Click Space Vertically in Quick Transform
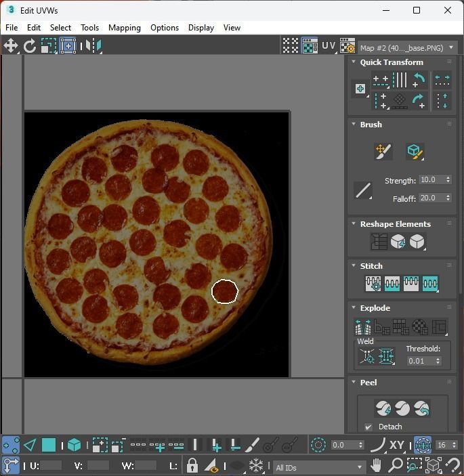The height and width of the screenshot is (476, 464). point(442,101)
